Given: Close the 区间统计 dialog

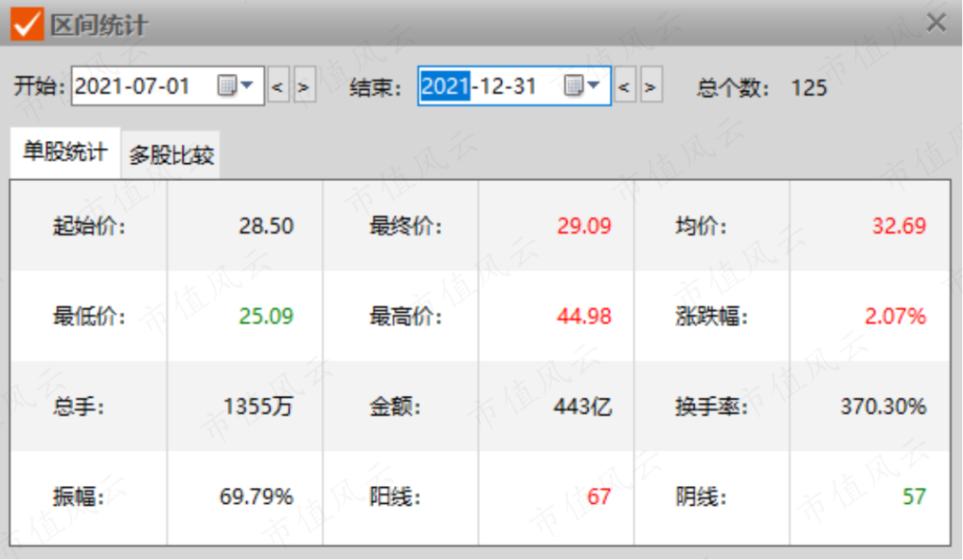Looking at the screenshot, I should pos(936,22).
